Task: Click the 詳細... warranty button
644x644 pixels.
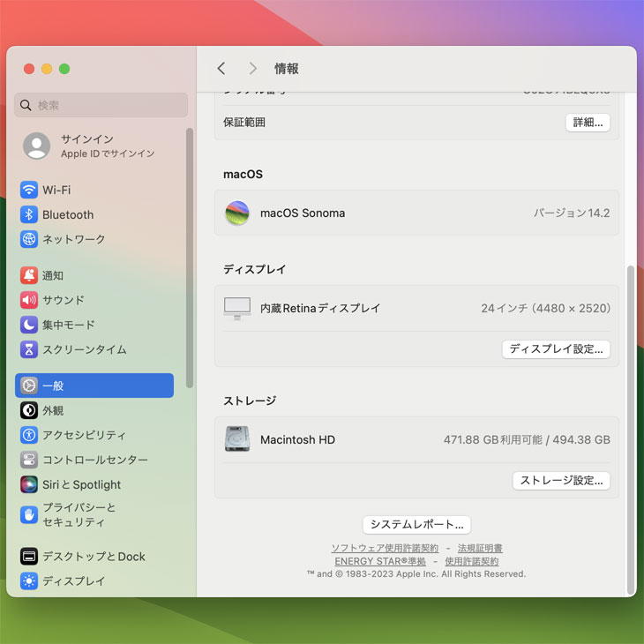Action: click(x=588, y=123)
